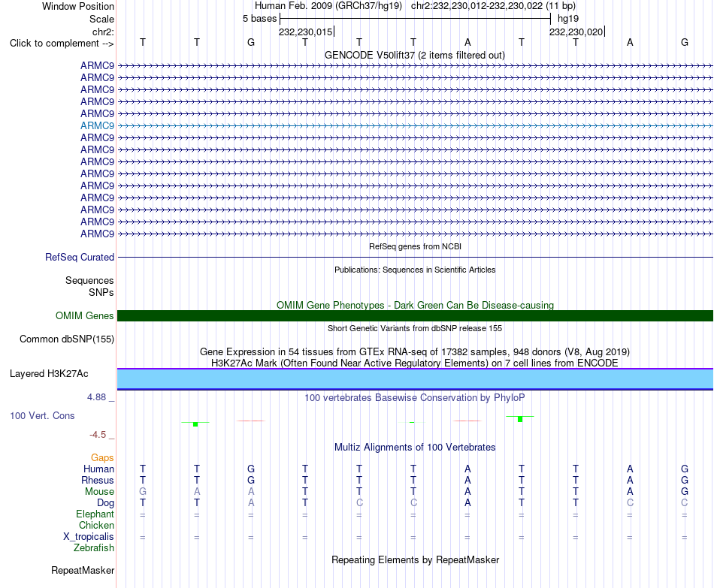Open 'Repeating Elements by RepeatMasker' title

pos(415,559)
